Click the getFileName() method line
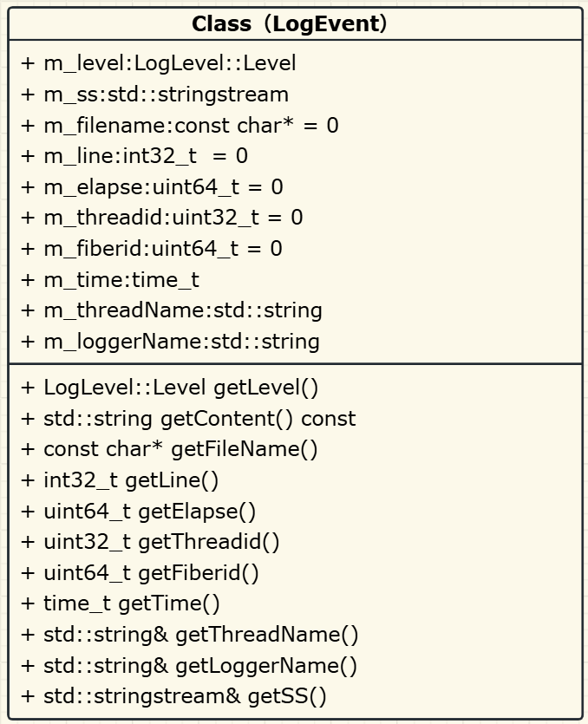588x724 pixels. pos(169,449)
